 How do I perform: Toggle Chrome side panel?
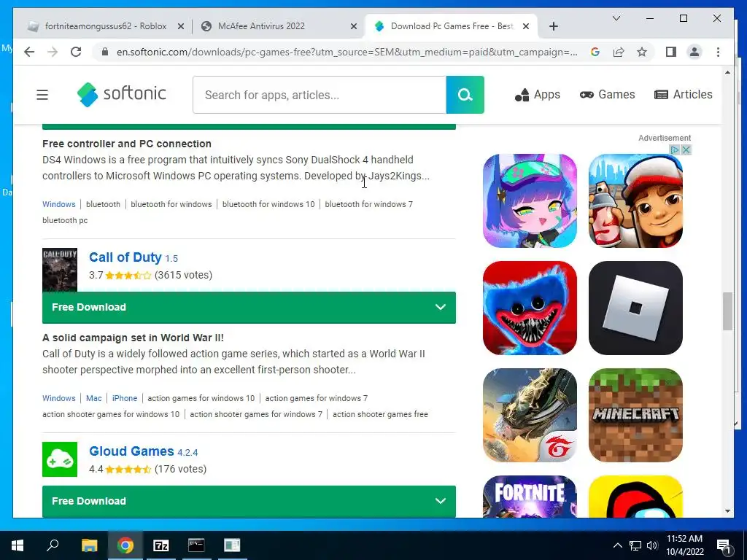point(671,52)
